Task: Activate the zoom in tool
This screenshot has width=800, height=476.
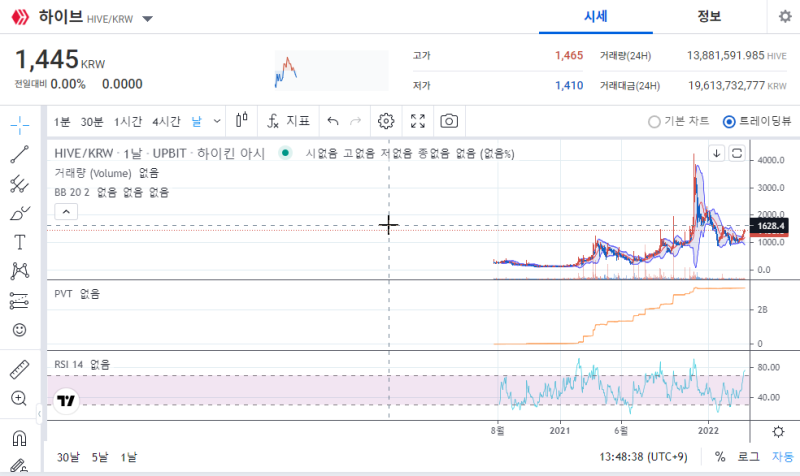Action: [x=19, y=398]
